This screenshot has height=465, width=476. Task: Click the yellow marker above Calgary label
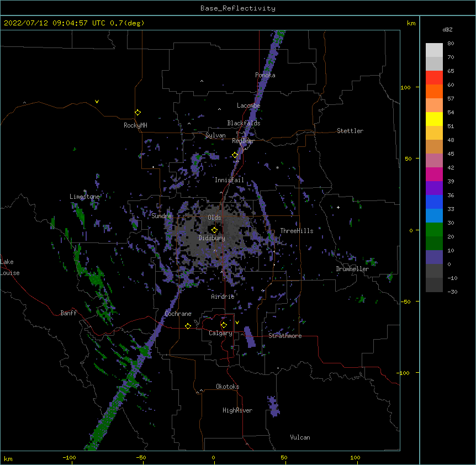click(x=224, y=325)
